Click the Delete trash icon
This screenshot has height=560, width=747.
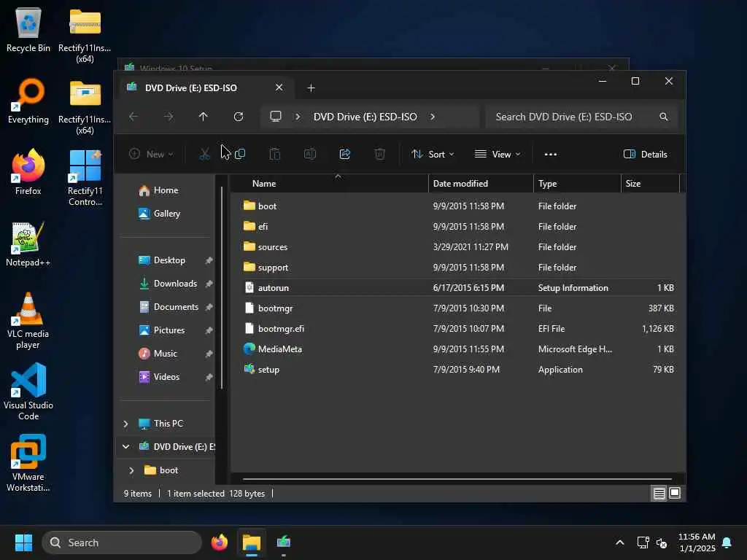(x=379, y=155)
